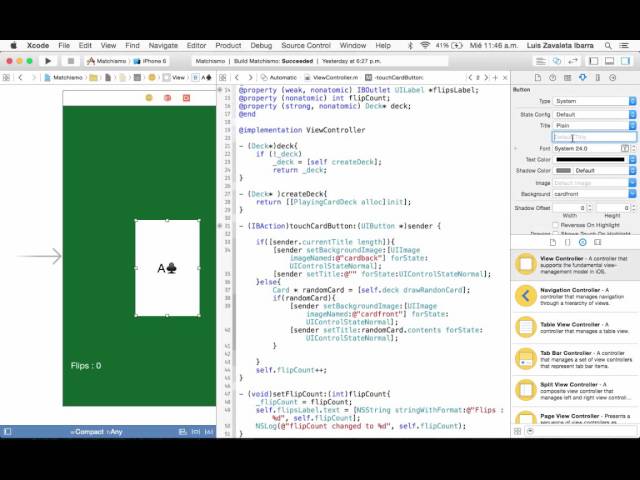Open the button Type dropdown
This screenshot has width=640, height=480.
click(594, 101)
